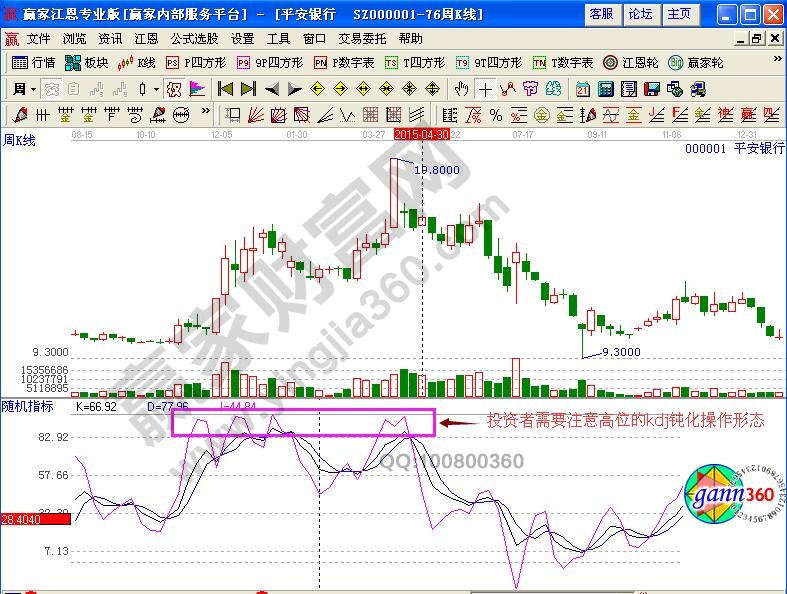Select the hand pan tool

462,88
